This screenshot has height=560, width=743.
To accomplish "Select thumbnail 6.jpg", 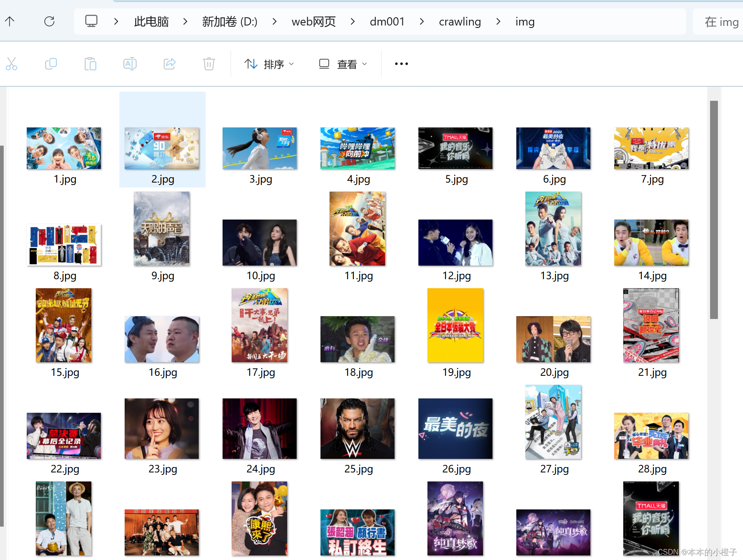I will coord(553,148).
